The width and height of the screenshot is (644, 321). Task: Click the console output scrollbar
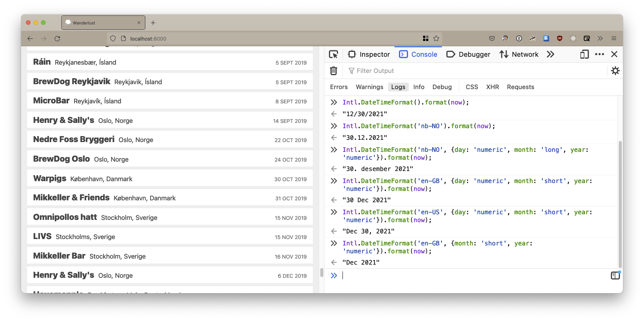[x=620, y=204]
